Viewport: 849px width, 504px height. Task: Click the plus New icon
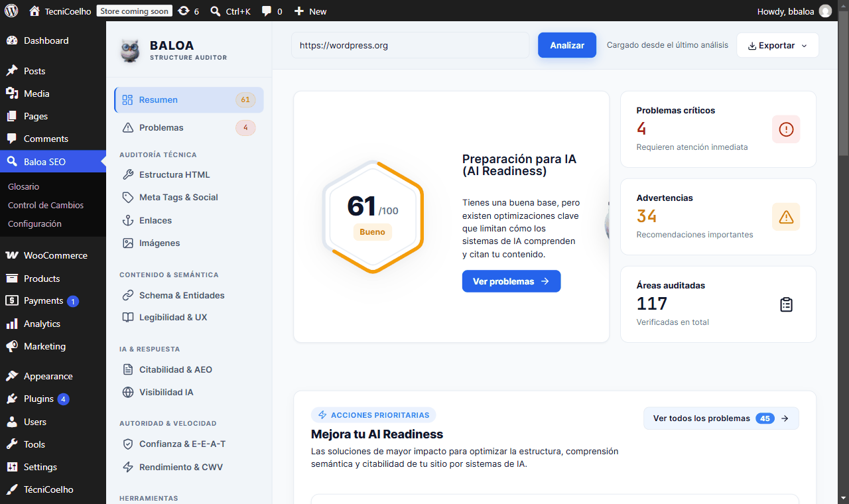point(299,11)
